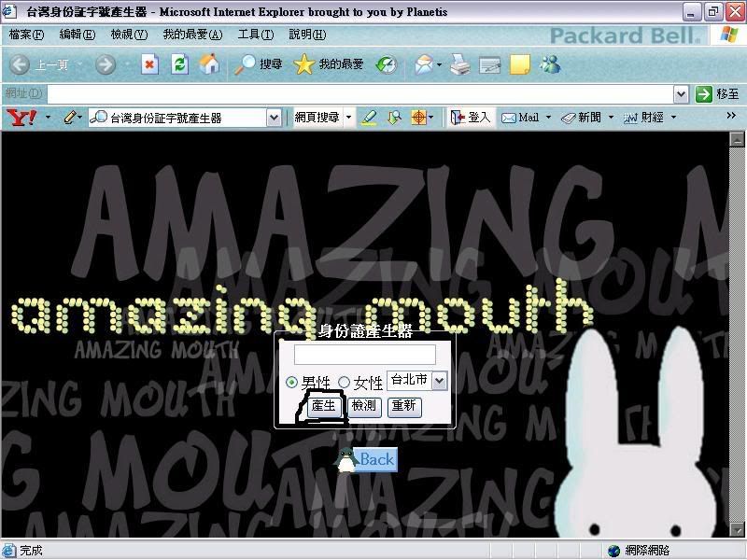Open the 檔案(F) menu
The image size is (747, 560).
click(26, 35)
